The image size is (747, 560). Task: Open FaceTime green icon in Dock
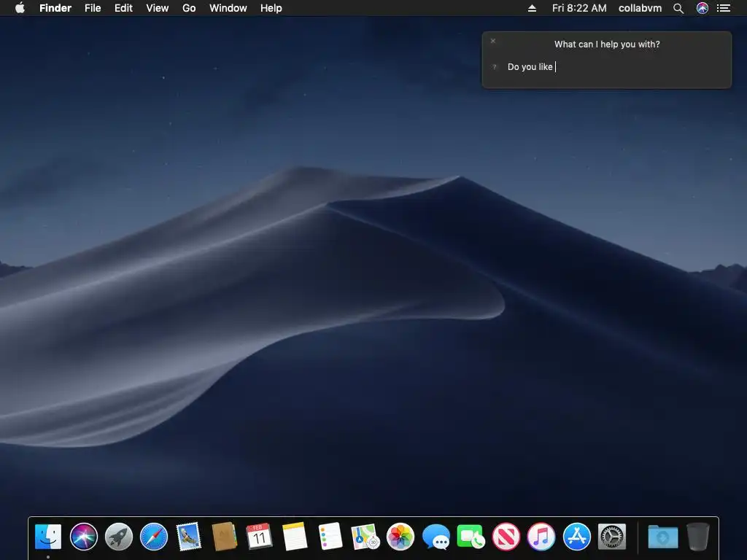(x=471, y=537)
